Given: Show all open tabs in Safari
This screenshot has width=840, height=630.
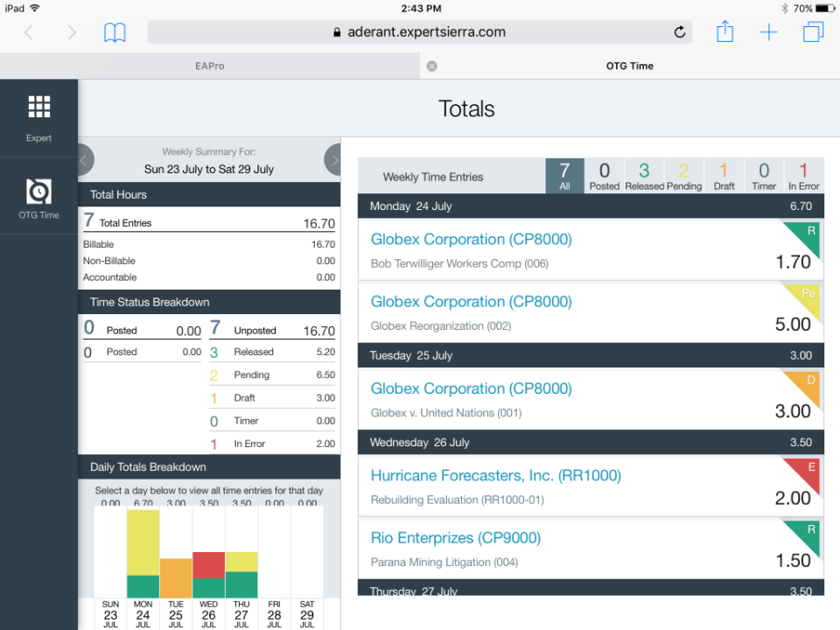Looking at the screenshot, I should pyautogui.click(x=813, y=31).
